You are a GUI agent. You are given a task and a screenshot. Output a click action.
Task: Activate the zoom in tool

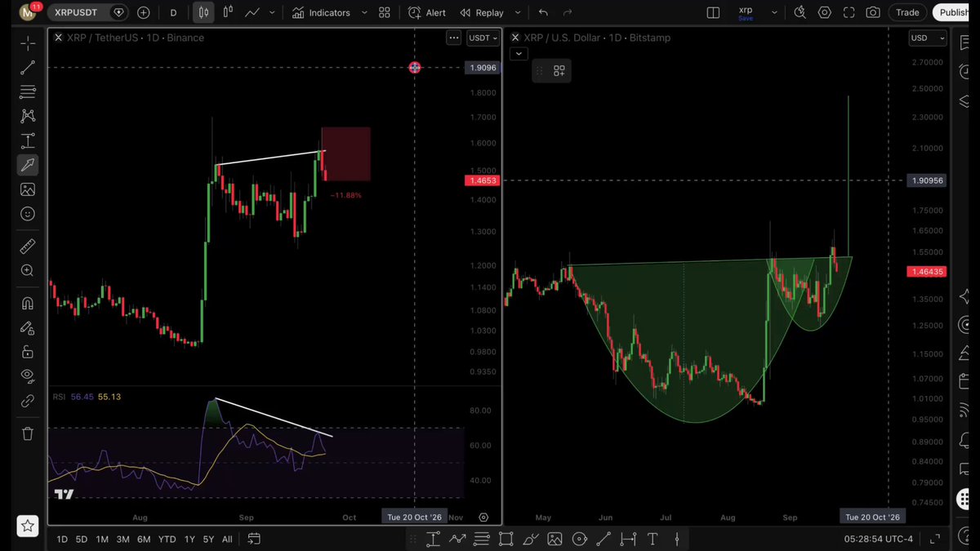28,270
